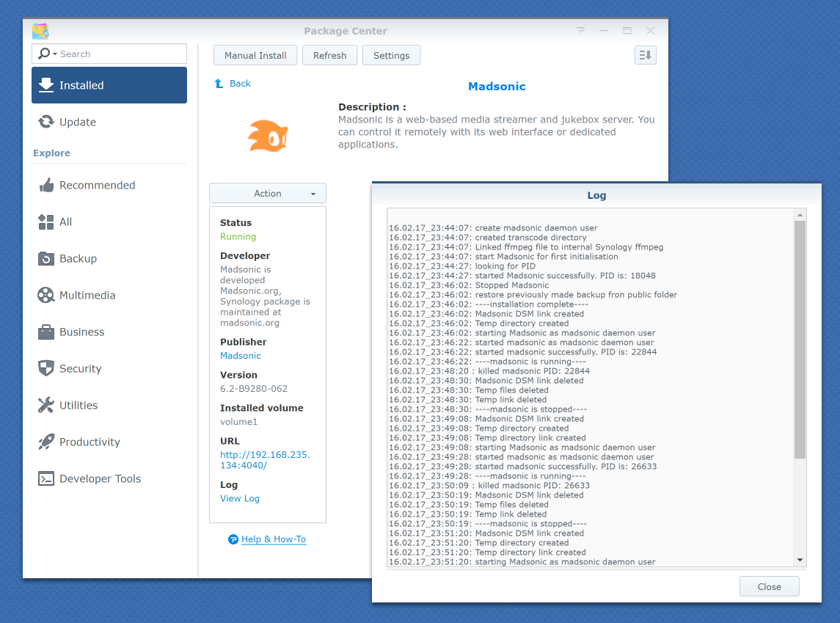Click the View Log link
Viewport: 840px width, 623px height.
tap(239, 499)
